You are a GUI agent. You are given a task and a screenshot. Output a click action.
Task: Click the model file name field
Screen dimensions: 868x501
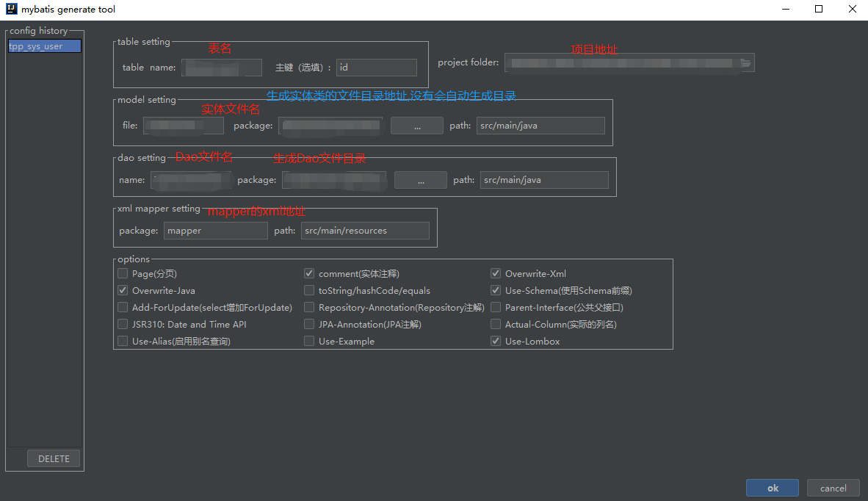[x=184, y=126]
